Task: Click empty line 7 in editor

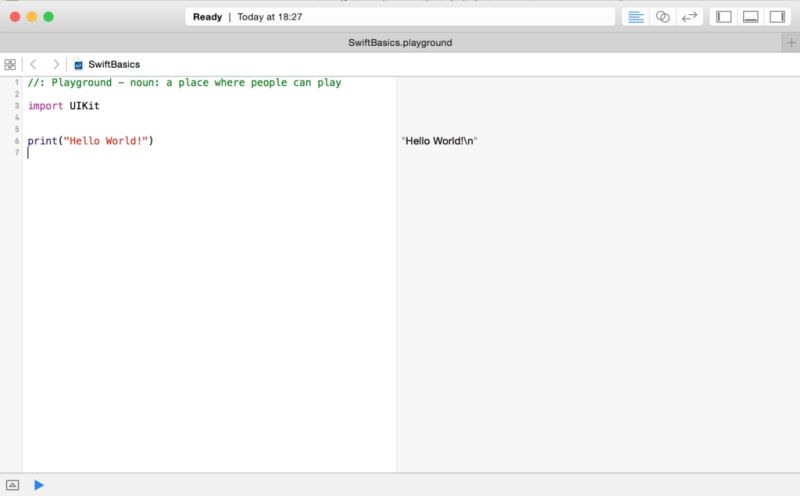Action: [x=209, y=153]
